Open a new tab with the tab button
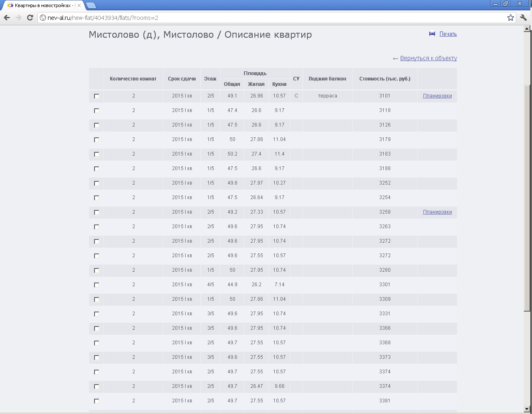The height and width of the screenshot is (414, 532). click(x=91, y=5)
